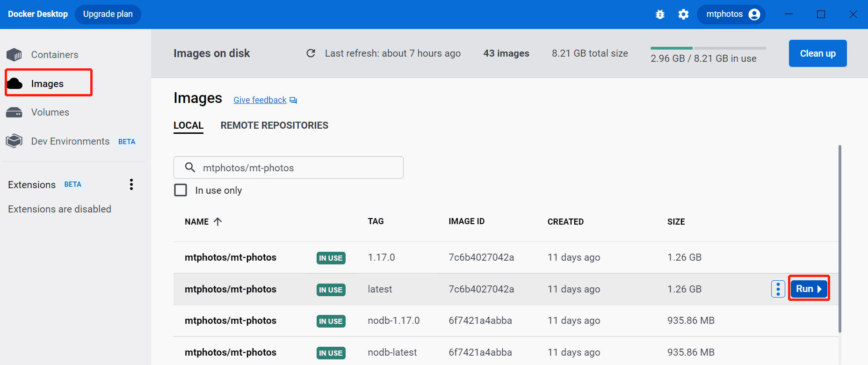Click Extensions are disabled text
This screenshot has height=365, width=868.
[x=59, y=209]
